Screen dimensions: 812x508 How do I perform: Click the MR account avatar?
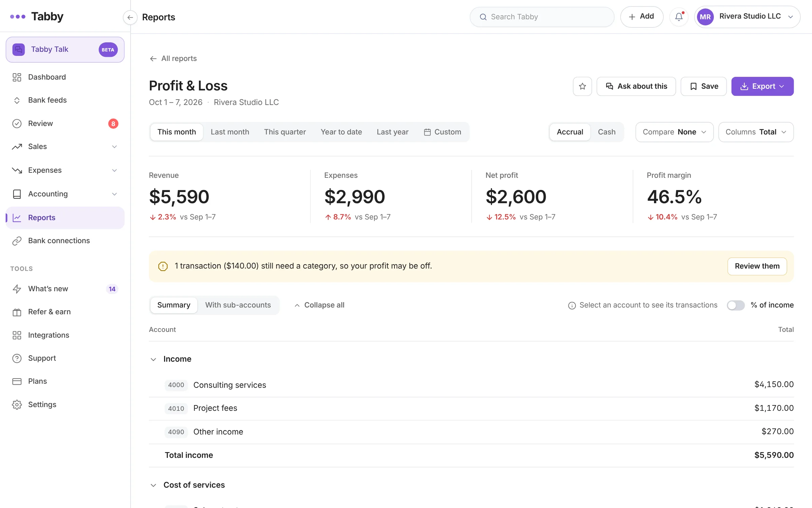[x=705, y=17]
